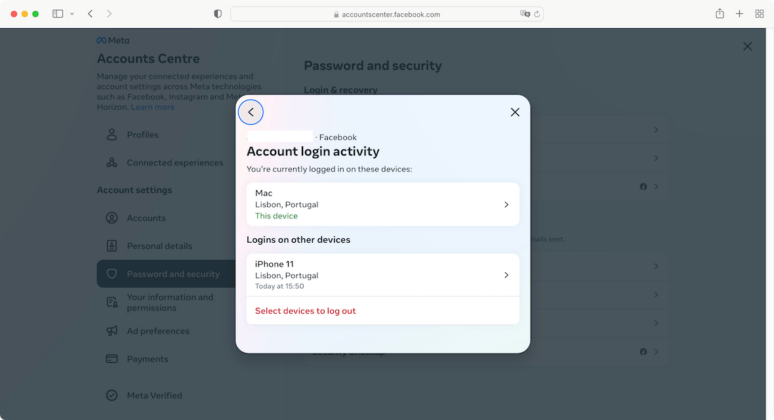Follow the Learn more link
Screen dimensions: 774x420
[x=152, y=107]
